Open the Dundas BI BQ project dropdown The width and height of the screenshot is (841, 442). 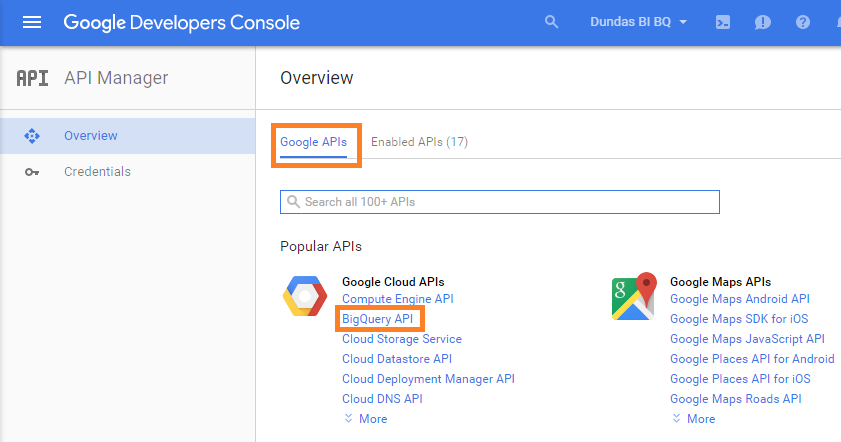[x=638, y=22]
